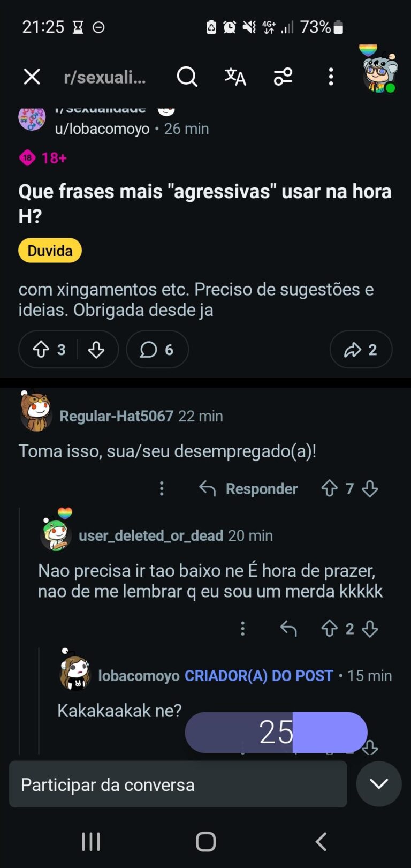The height and width of the screenshot is (868, 411).
Task: Downvote the original post
Action: coord(96,350)
